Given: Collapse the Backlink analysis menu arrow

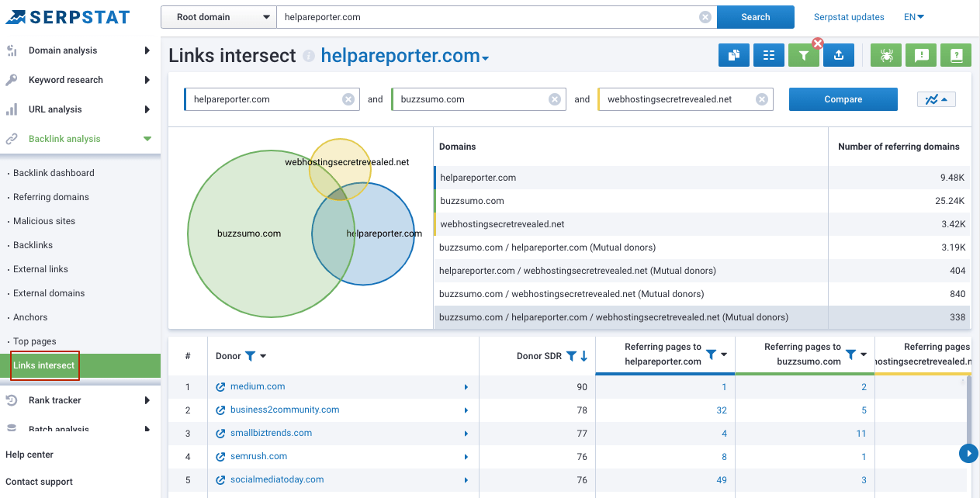Looking at the screenshot, I should [x=147, y=139].
